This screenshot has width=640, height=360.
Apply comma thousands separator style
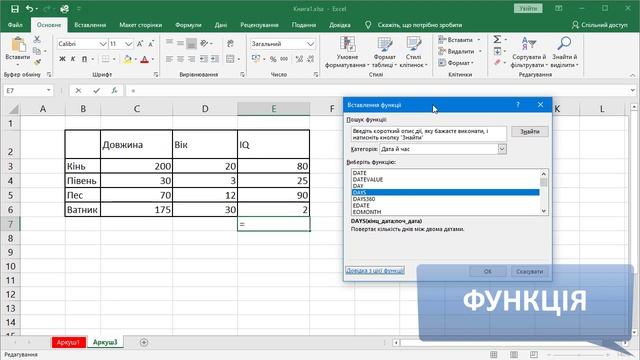[284, 59]
